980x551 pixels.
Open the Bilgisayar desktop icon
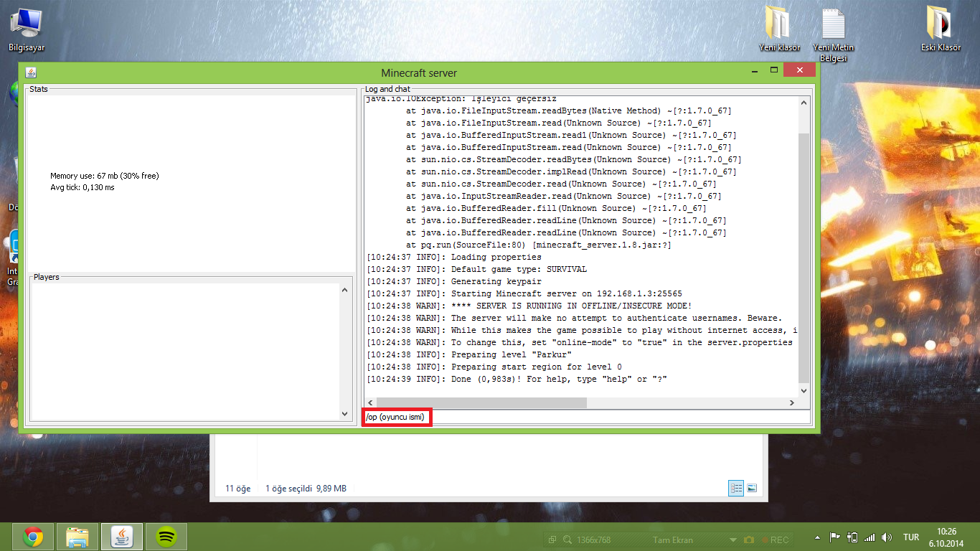pyautogui.click(x=27, y=29)
